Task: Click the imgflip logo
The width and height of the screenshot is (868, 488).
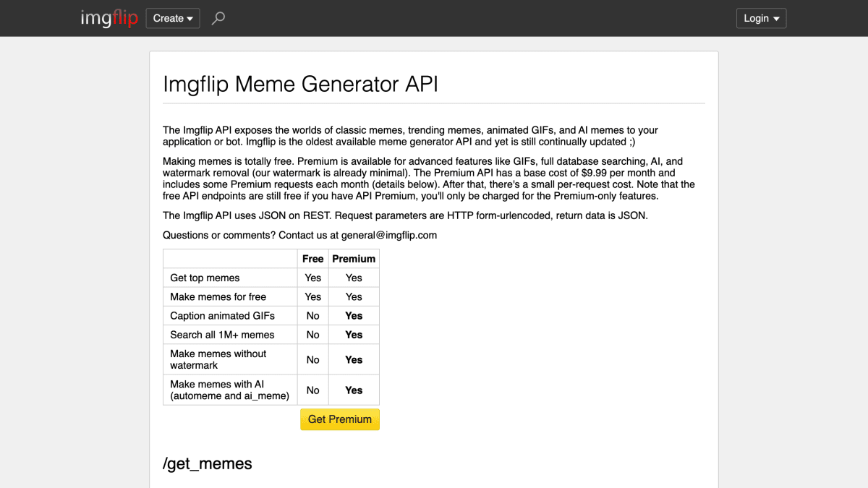Action: coord(109,18)
